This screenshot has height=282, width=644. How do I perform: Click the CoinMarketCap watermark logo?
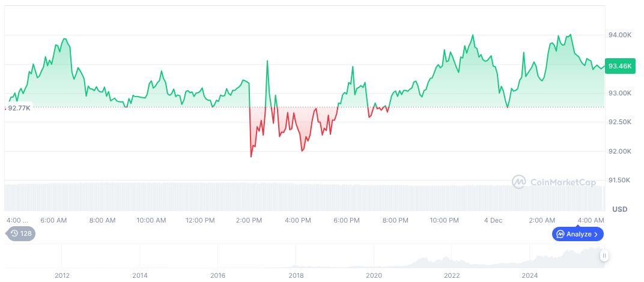[x=520, y=181]
